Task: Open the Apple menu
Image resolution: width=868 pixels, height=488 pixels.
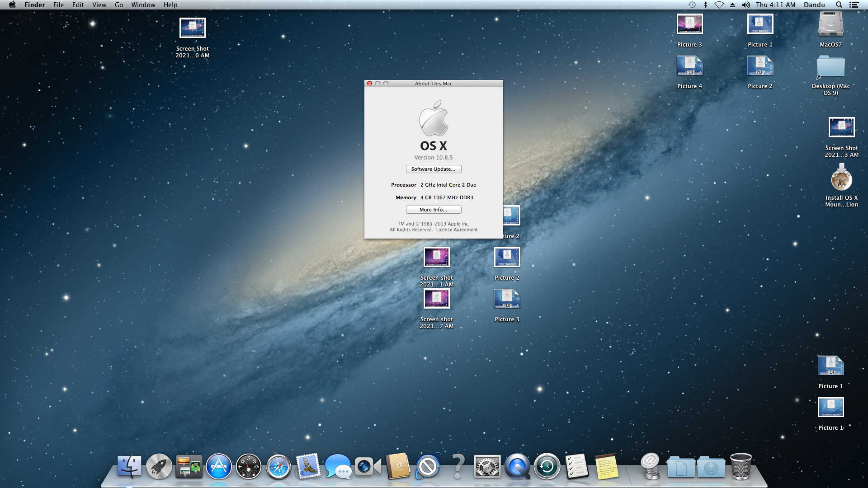Action: tap(12, 5)
